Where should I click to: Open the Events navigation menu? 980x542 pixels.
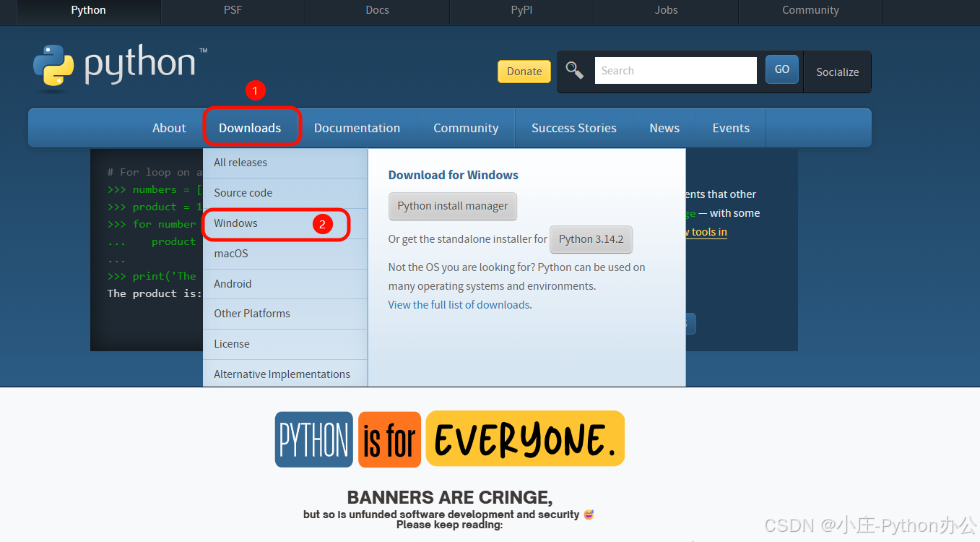[731, 128]
